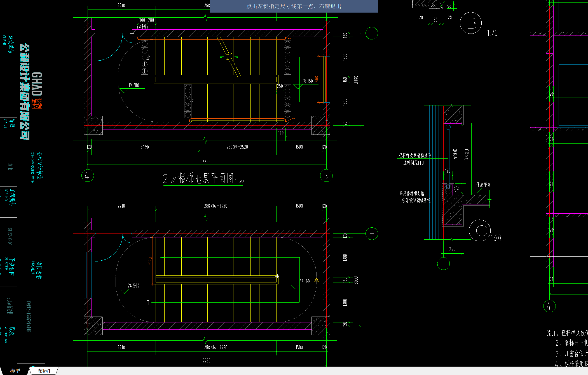Click the 3490 dimension text
The image size is (588, 375).
pos(144,147)
